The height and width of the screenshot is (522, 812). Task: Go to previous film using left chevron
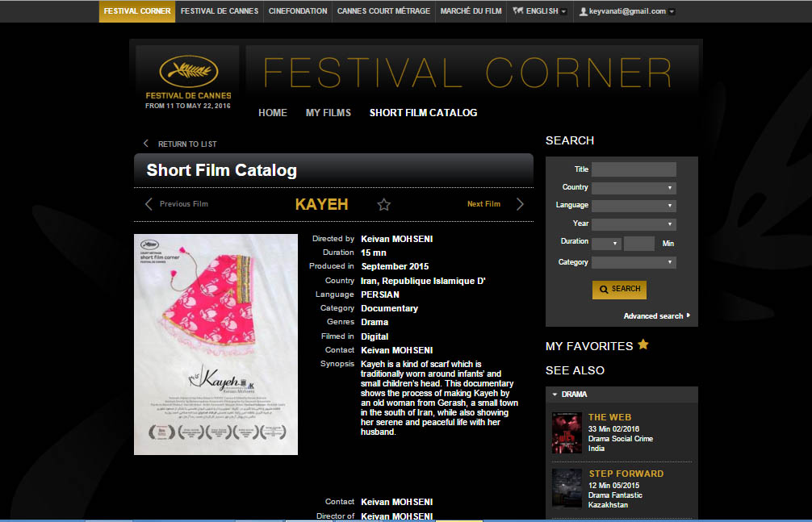pyautogui.click(x=149, y=204)
